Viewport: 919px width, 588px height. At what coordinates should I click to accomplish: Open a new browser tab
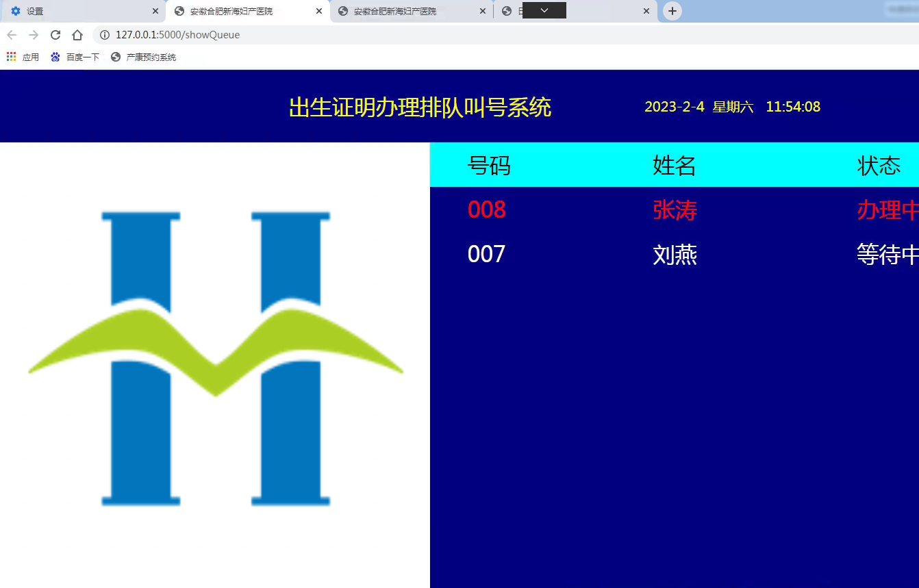click(672, 11)
